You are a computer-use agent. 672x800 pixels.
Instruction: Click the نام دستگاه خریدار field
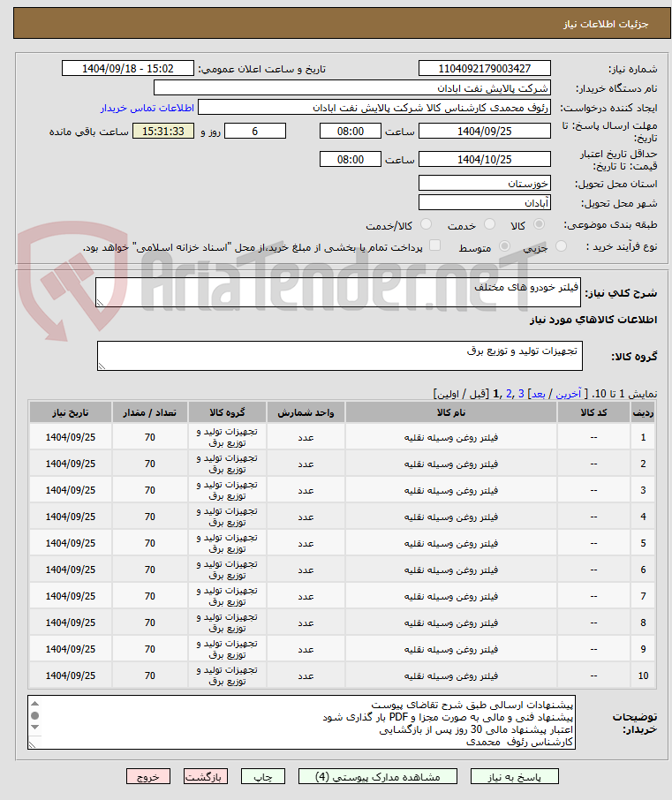[352, 87]
